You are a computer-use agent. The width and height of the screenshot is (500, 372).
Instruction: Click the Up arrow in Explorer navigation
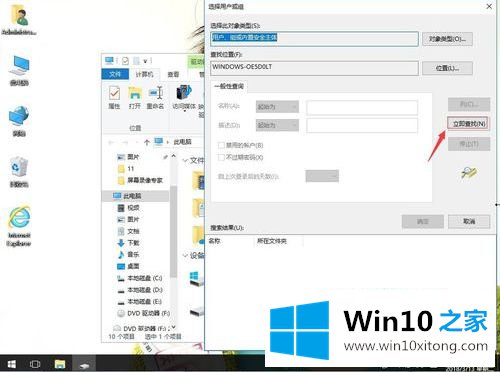[147, 142]
